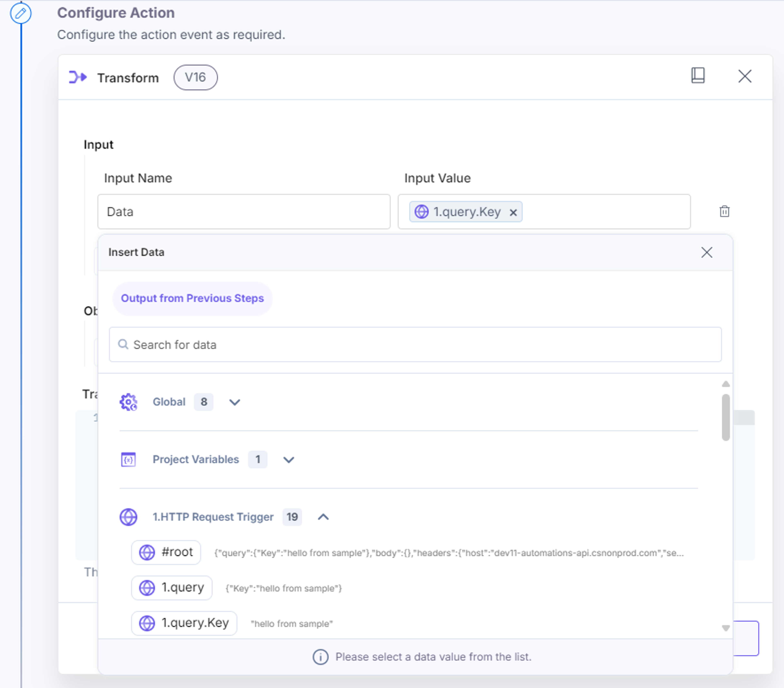Click the #root JSON preview text
Image resolution: width=784 pixels, height=688 pixels.
(x=449, y=553)
